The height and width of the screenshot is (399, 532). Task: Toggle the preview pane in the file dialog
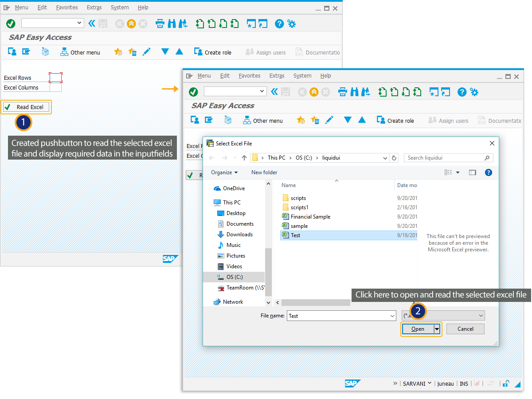[x=473, y=172]
